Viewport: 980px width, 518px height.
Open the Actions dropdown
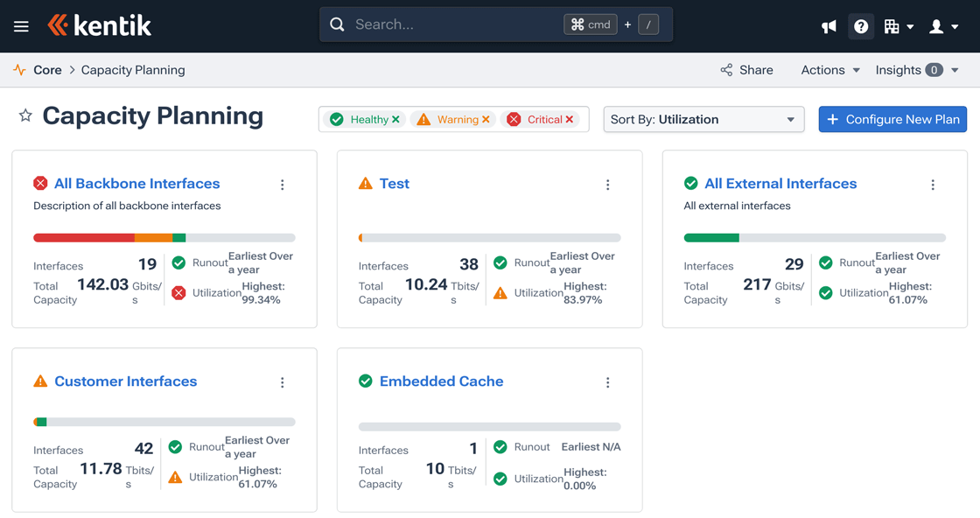(828, 69)
